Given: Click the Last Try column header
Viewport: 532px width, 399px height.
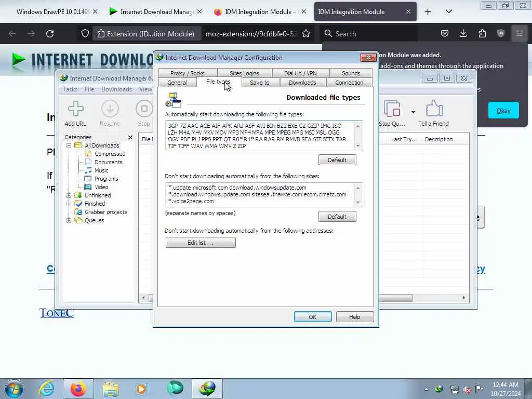Looking at the screenshot, I should (x=404, y=139).
